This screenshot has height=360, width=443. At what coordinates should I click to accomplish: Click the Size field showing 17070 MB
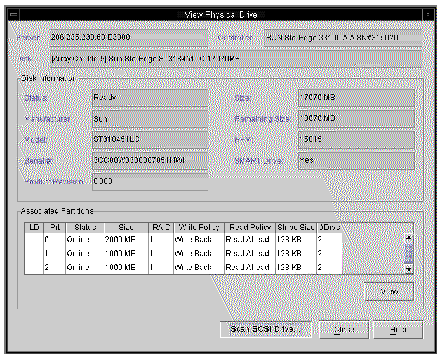click(x=356, y=98)
